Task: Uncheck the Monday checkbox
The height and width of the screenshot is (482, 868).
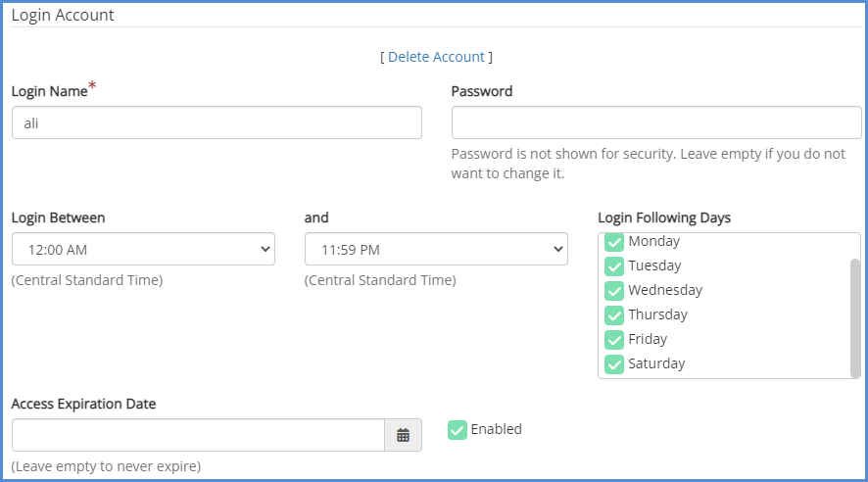Action: coord(614,242)
